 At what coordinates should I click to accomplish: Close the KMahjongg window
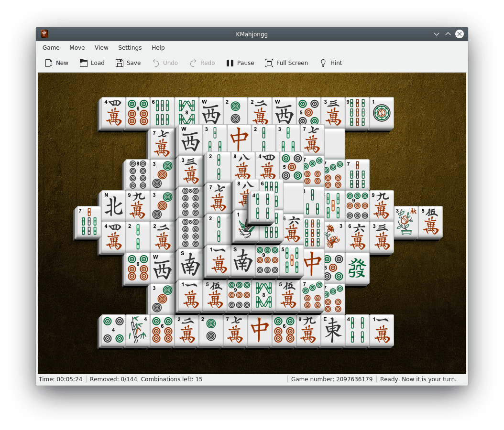(460, 34)
